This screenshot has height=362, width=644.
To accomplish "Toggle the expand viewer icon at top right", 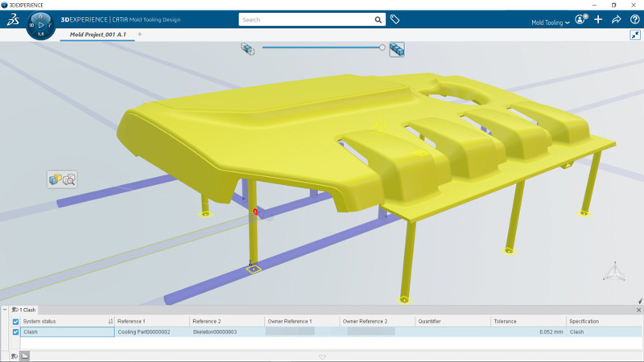I will pos(635,35).
